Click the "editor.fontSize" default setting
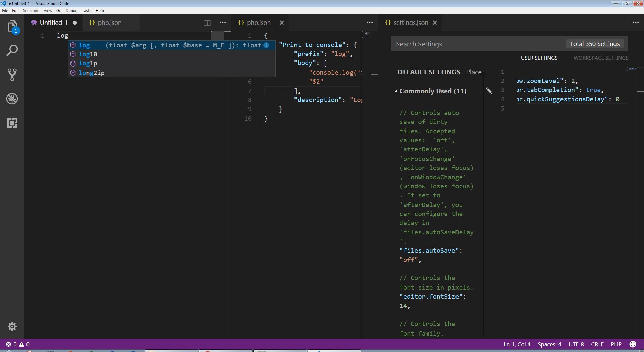 click(433, 297)
